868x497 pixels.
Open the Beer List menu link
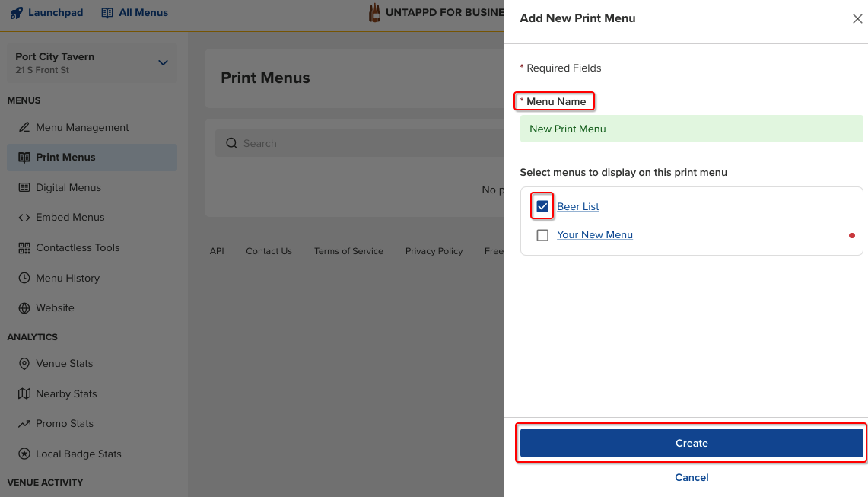(x=578, y=207)
